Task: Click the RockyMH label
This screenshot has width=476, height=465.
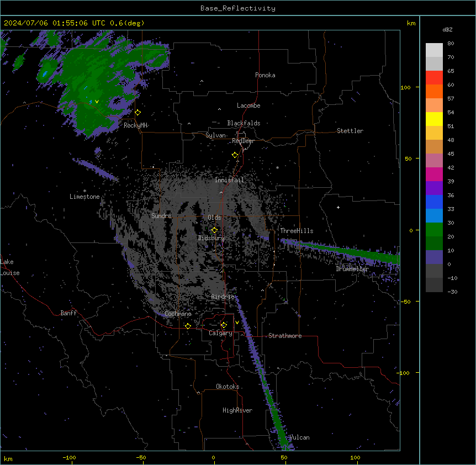Action: coord(135,125)
